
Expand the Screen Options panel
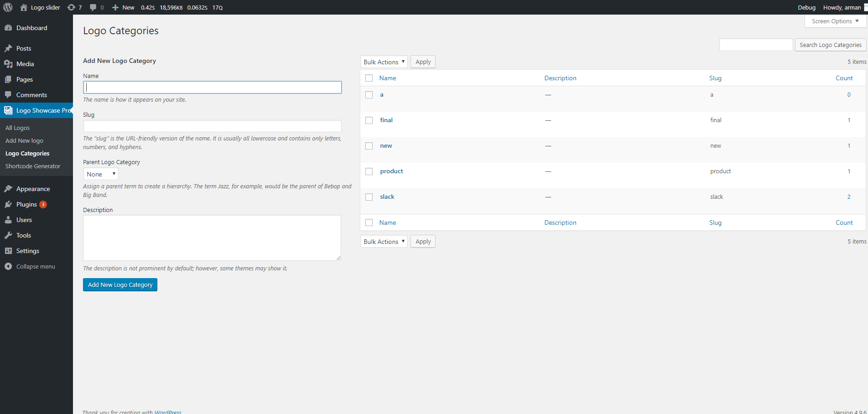[x=835, y=21]
